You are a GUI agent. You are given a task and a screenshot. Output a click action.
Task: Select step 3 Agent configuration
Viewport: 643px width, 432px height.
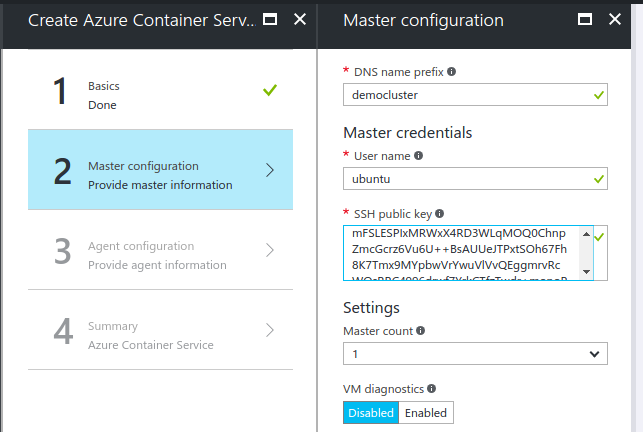[160, 250]
